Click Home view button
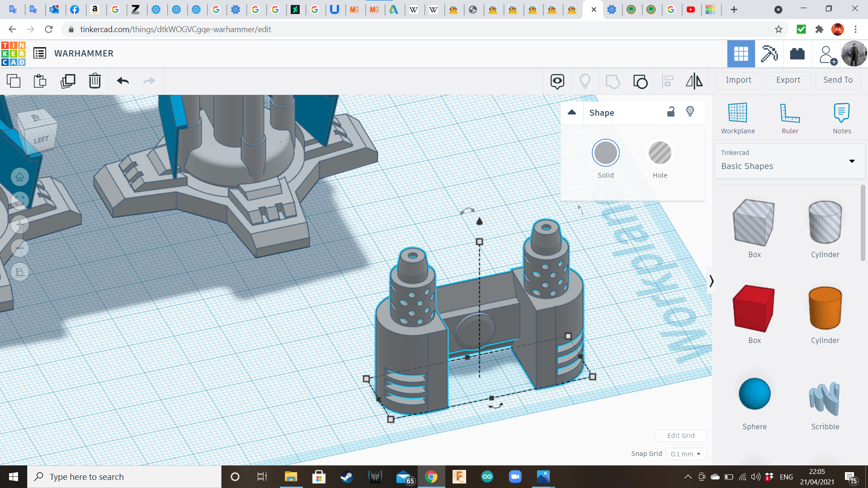This screenshot has height=488, width=868. (x=20, y=177)
